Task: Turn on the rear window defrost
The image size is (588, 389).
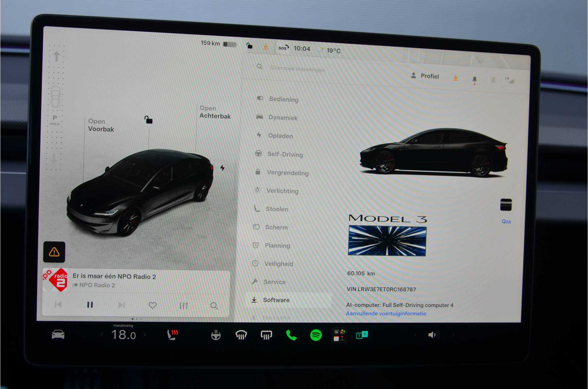Action: (266, 335)
